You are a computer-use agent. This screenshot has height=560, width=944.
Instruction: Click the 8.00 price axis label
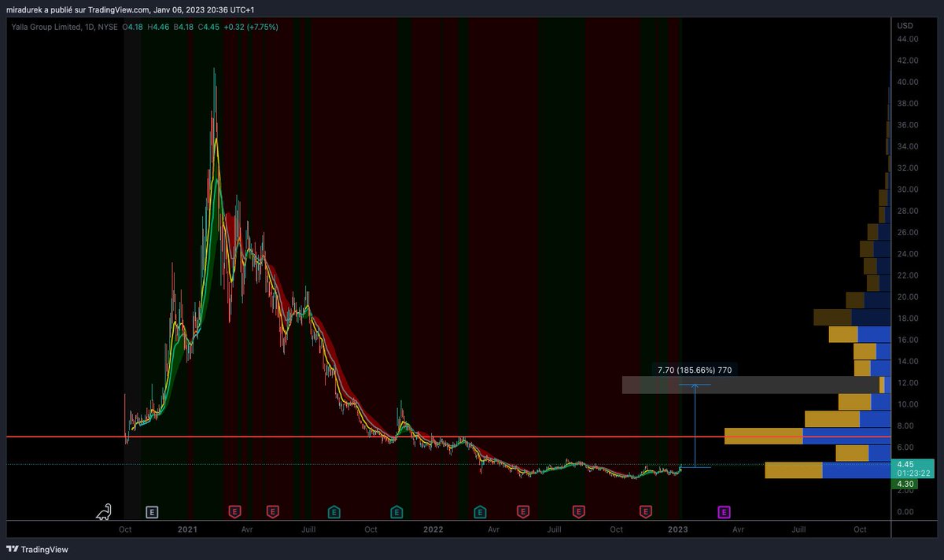[905, 426]
